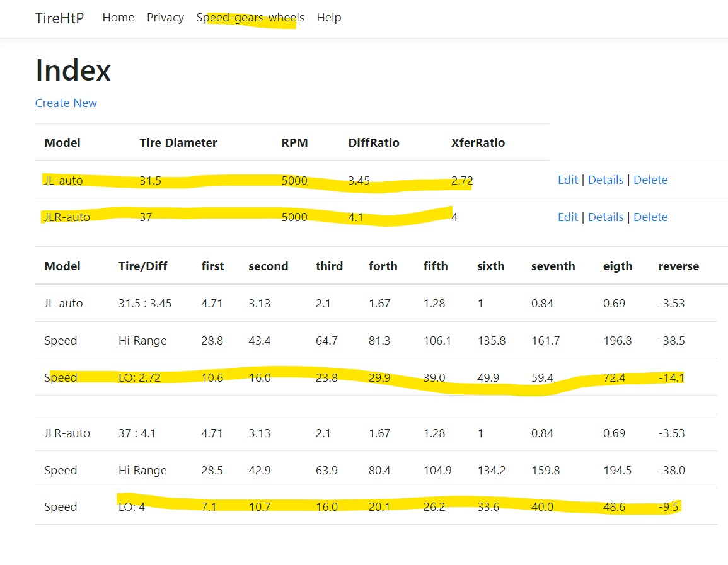This screenshot has height=565, width=728.
Task: Click Details for the JL-auto row
Action: 606,180
